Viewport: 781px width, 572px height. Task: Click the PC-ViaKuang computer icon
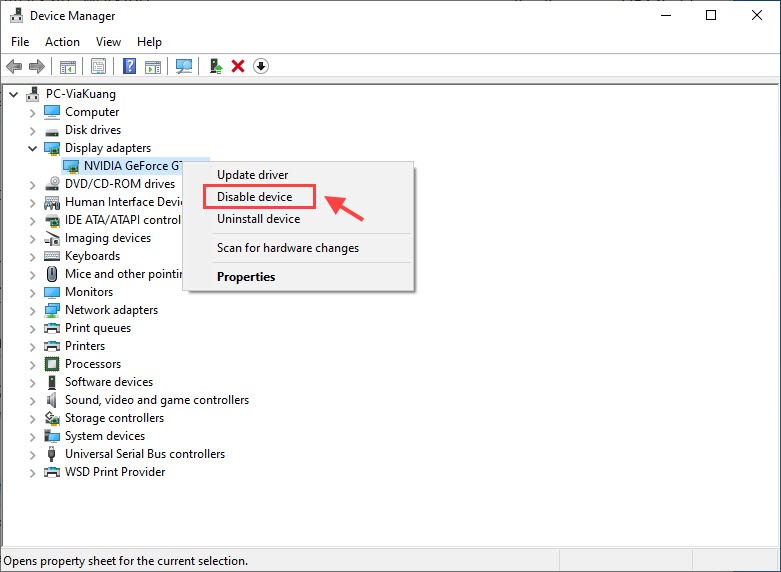(33, 94)
